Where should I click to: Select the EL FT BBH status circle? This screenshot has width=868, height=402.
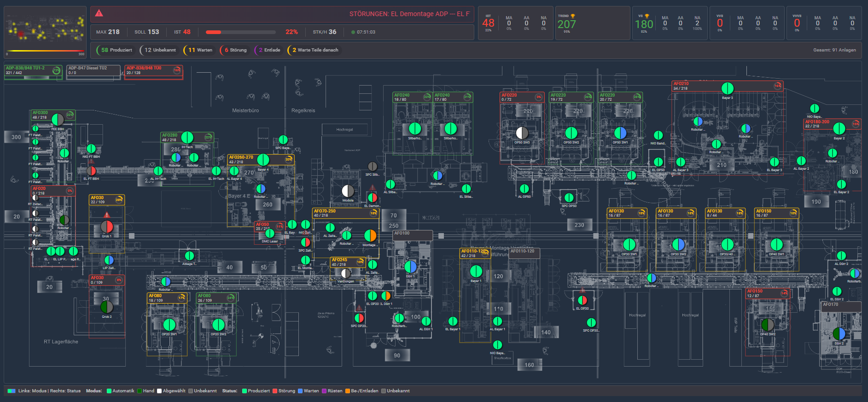91,171
